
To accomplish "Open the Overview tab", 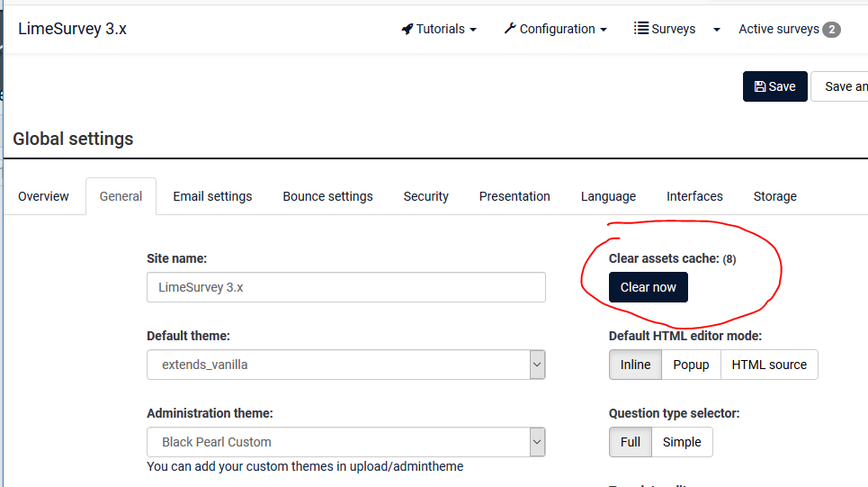I will (x=43, y=196).
